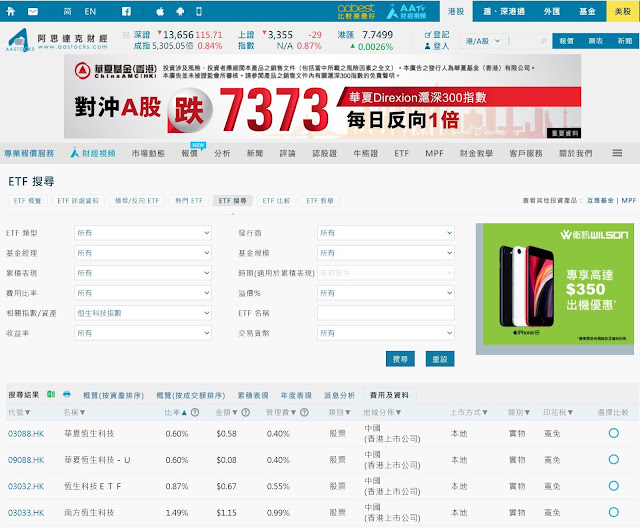640x528 pixels.
Task: Switch to the 熱門 ETF tab
Action: click(x=189, y=201)
